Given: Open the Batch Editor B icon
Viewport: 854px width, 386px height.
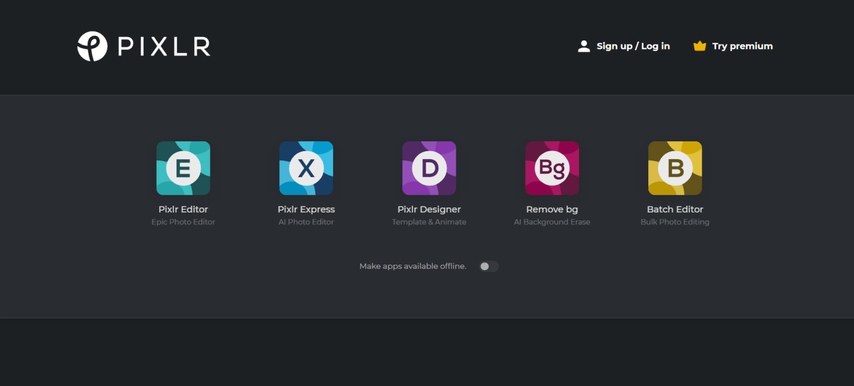Looking at the screenshot, I should point(675,168).
